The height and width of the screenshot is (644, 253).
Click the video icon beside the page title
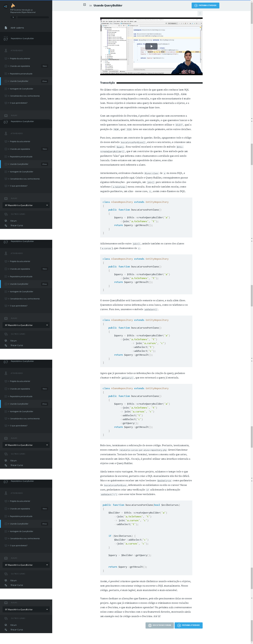pos(84,5)
